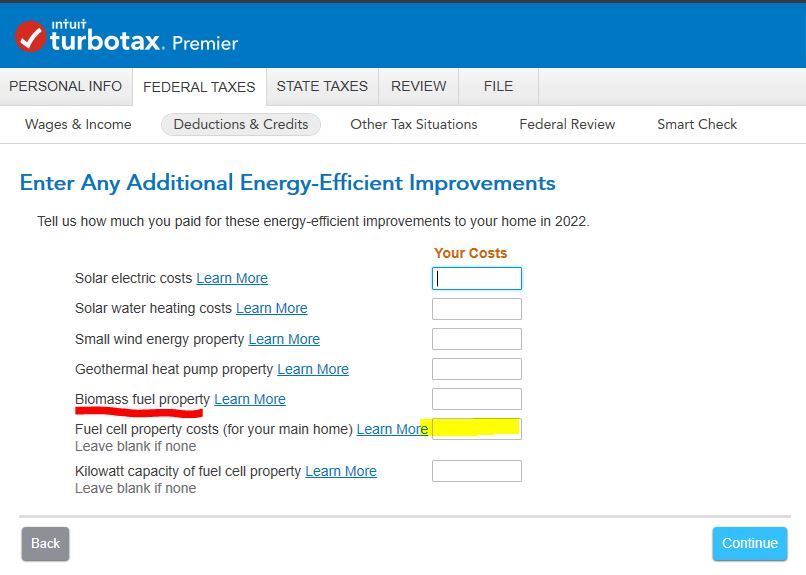Viewport: 806px width, 575px height.
Task: Click Learn More for solar electric costs
Action: pyautogui.click(x=232, y=278)
